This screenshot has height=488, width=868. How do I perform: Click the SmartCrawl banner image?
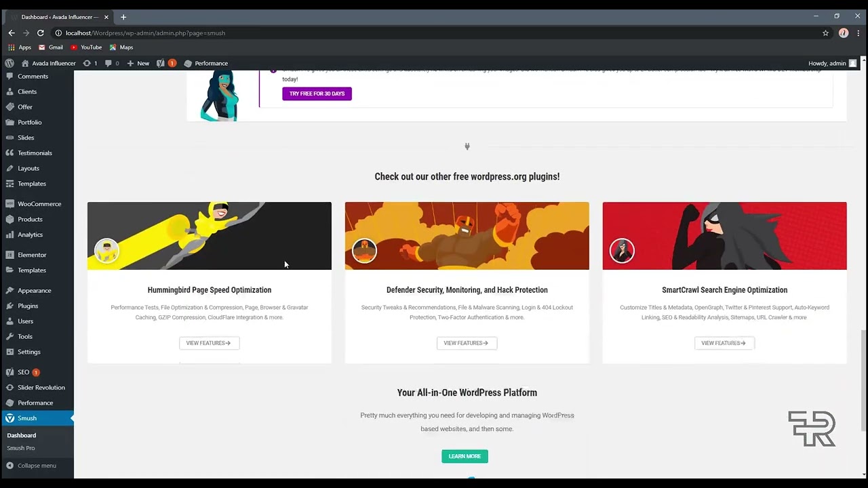(x=725, y=236)
